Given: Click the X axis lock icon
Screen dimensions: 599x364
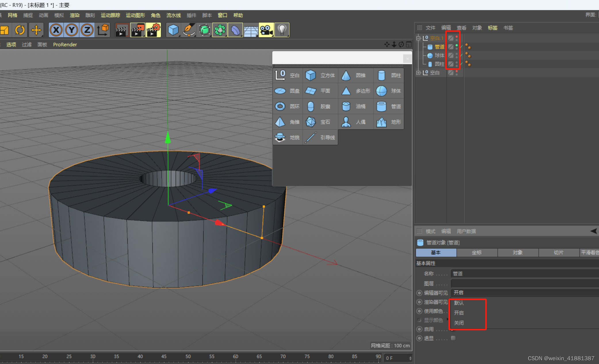Looking at the screenshot, I should click(56, 30).
